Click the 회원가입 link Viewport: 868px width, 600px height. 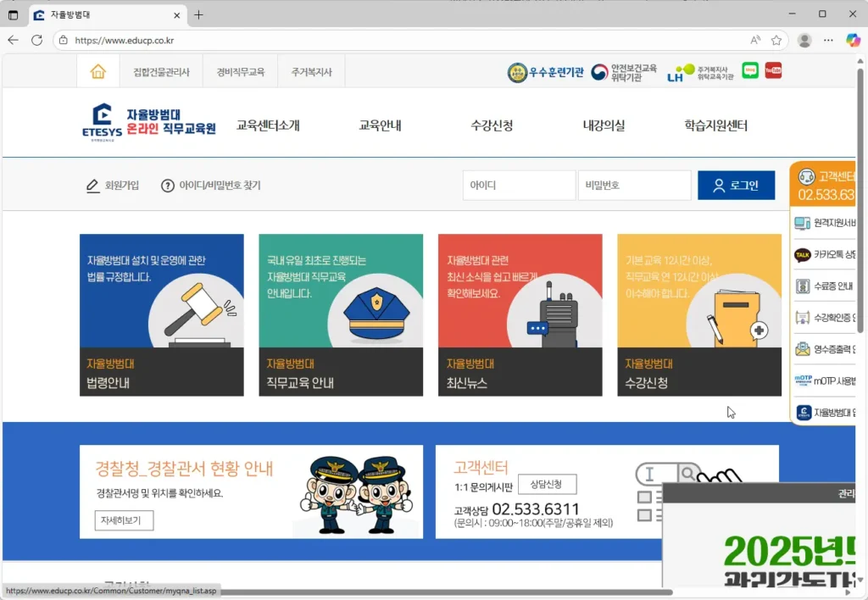(x=113, y=186)
